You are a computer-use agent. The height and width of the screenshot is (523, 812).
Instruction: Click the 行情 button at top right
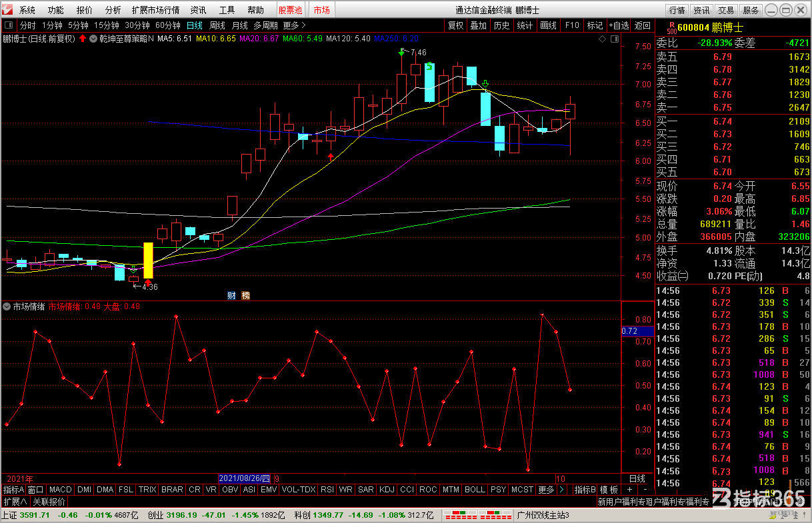tap(677, 10)
